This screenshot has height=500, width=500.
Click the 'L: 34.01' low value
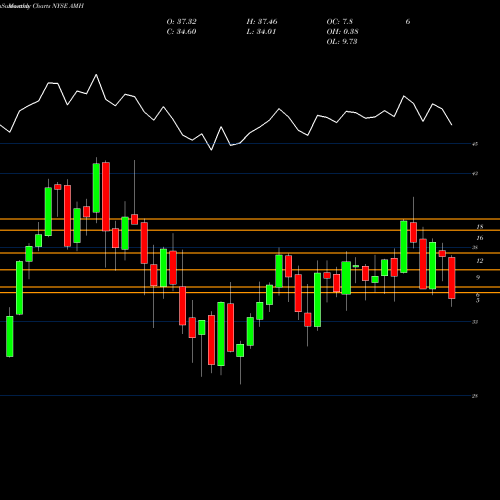pyautogui.click(x=261, y=32)
